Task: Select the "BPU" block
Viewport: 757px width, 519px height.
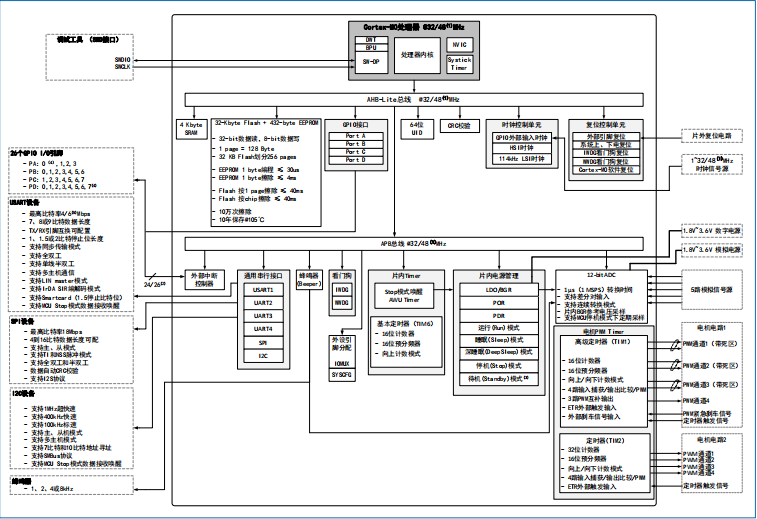Action: coord(371,48)
